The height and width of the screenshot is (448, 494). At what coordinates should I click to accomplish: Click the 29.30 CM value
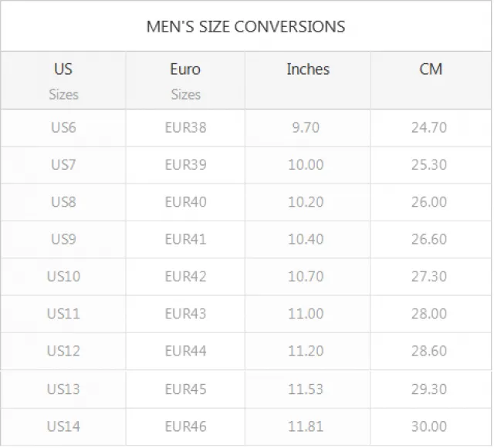tap(429, 389)
